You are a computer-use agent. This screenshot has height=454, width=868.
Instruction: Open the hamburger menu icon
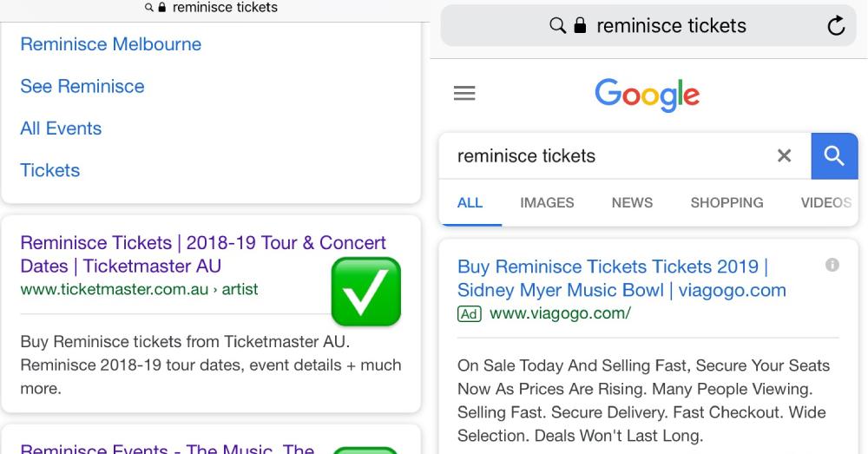(x=464, y=94)
